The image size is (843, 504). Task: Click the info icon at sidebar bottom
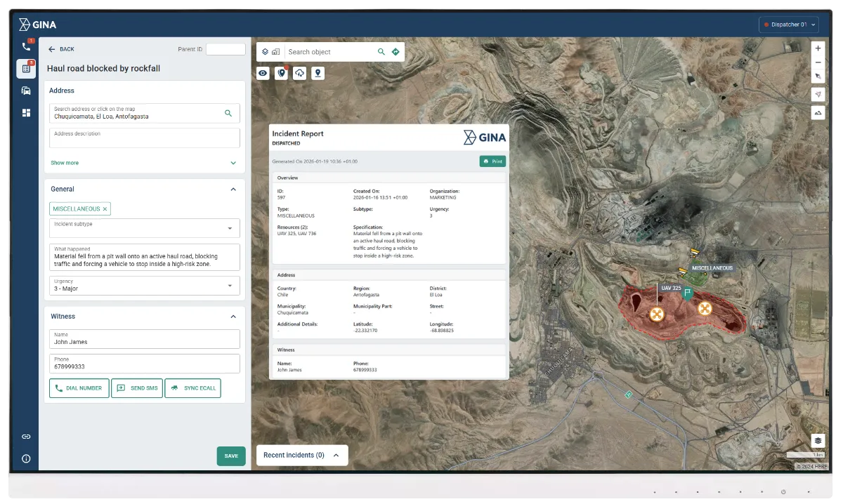26,458
